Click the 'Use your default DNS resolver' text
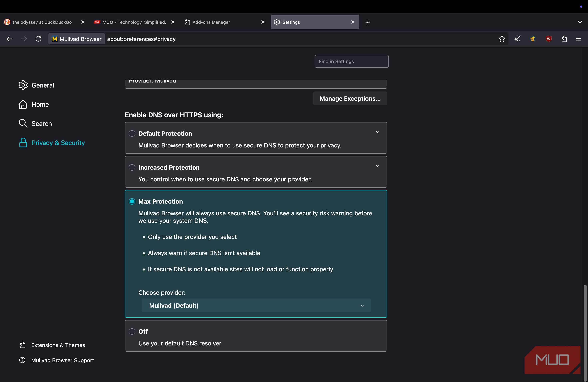 pos(180,343)
